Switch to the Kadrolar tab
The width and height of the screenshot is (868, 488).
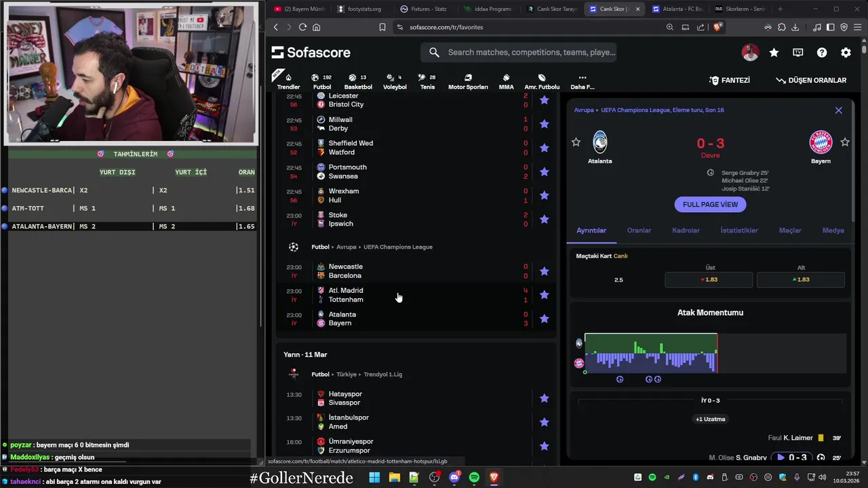[686, 230]
